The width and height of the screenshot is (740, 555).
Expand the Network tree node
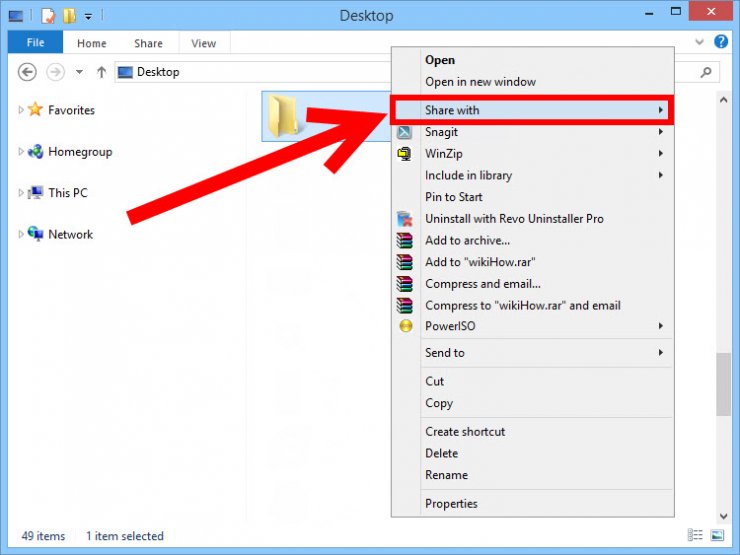click(x=20, y=234)
